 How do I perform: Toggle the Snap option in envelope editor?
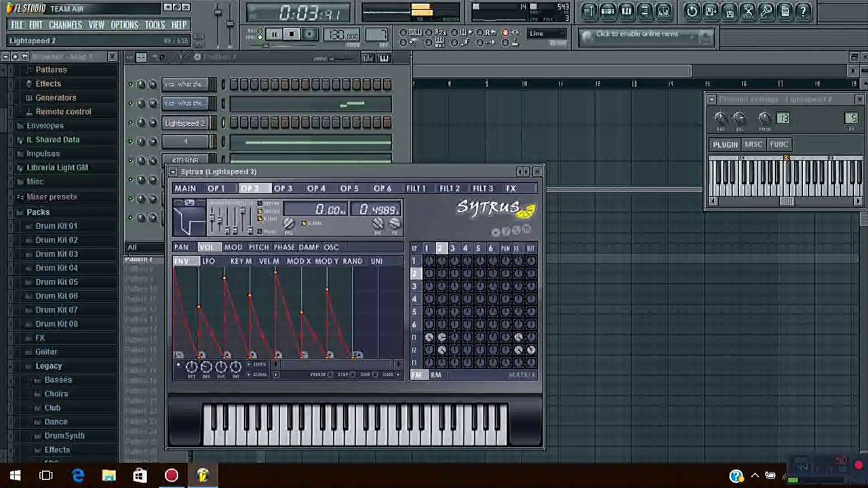[x=376, y=375]
